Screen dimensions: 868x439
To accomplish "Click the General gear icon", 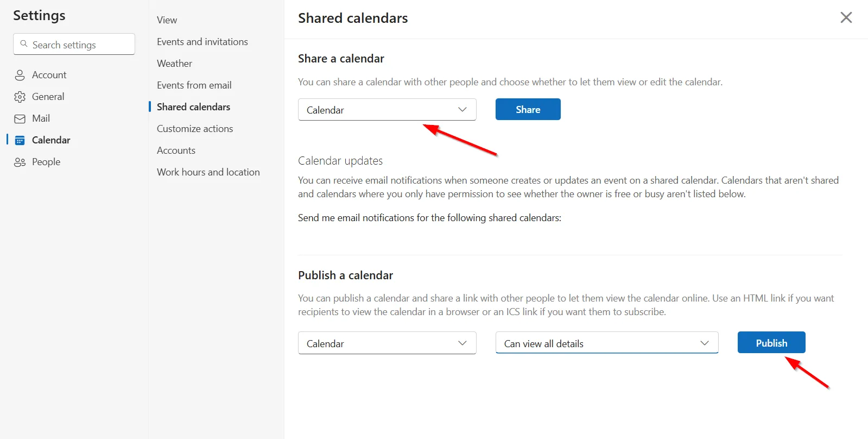I will [20, 96].
